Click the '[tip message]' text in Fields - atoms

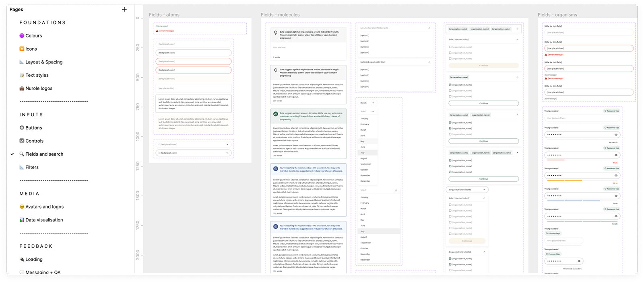162,26
